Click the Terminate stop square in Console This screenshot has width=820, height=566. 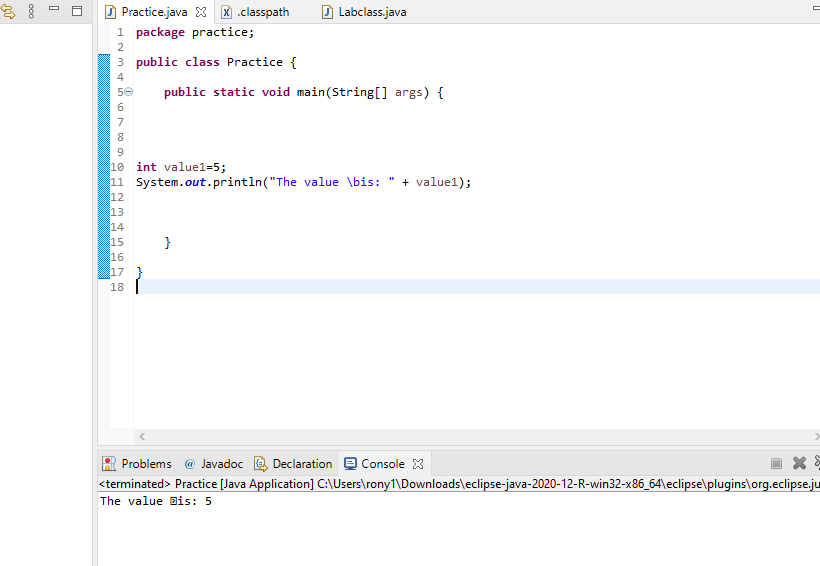tap(776, 463)
